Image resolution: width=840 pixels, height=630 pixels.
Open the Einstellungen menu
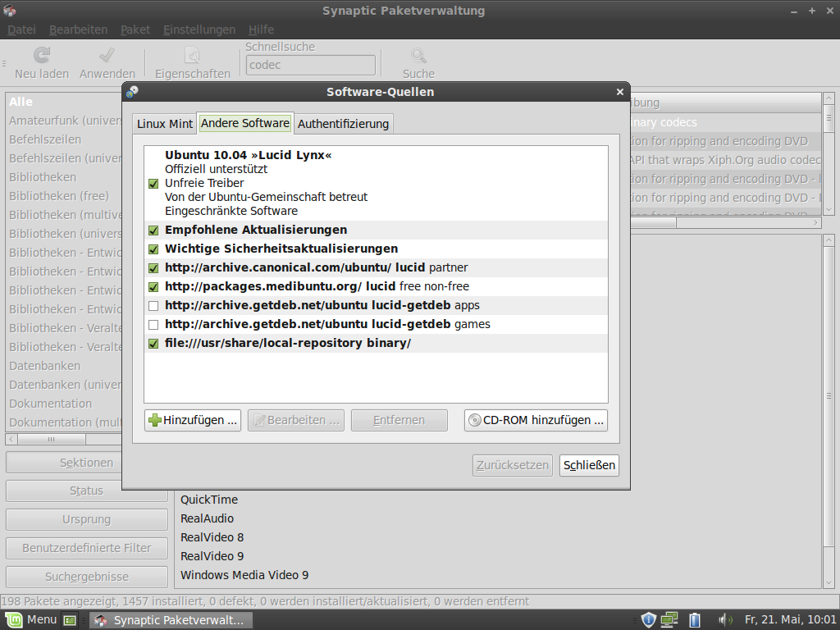point(199,29)
